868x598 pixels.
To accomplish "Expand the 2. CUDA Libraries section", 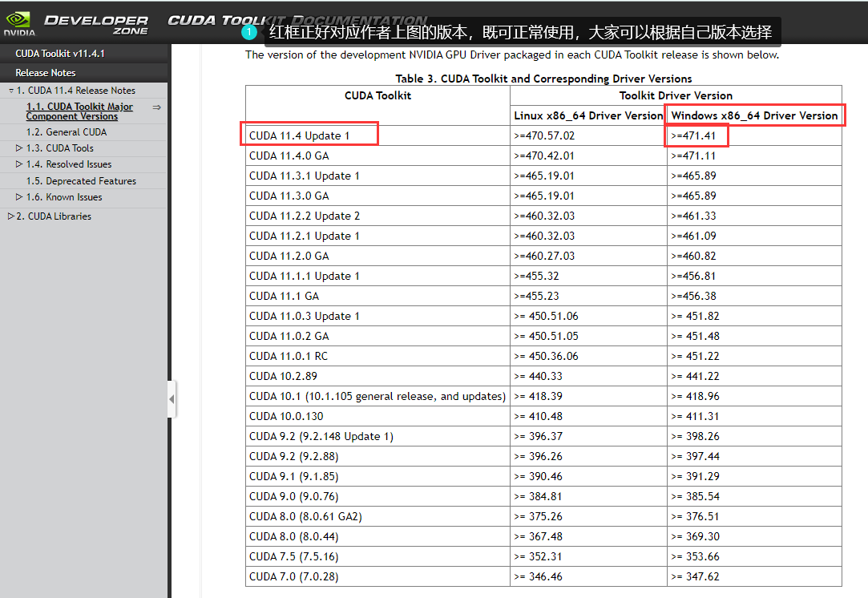I will [x=11, y=216].
